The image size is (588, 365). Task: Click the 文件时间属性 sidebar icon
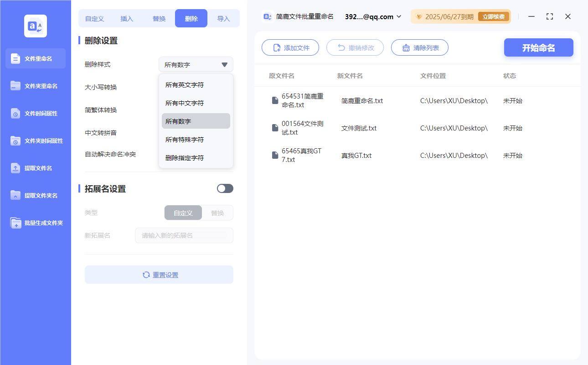(35, 113)
